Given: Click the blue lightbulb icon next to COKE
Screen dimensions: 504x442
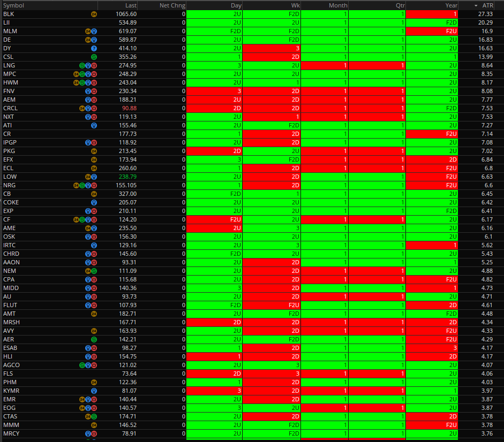Looking at the screenshot, I should [94, 203].
